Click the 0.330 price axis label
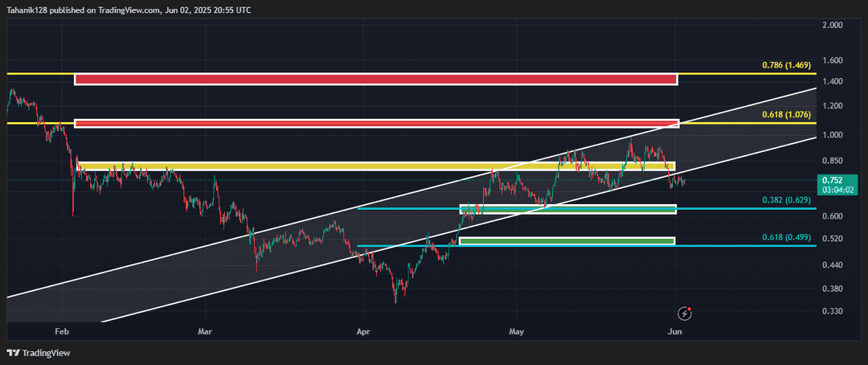This screenshot has width=868, height=365. coord(833,311)
